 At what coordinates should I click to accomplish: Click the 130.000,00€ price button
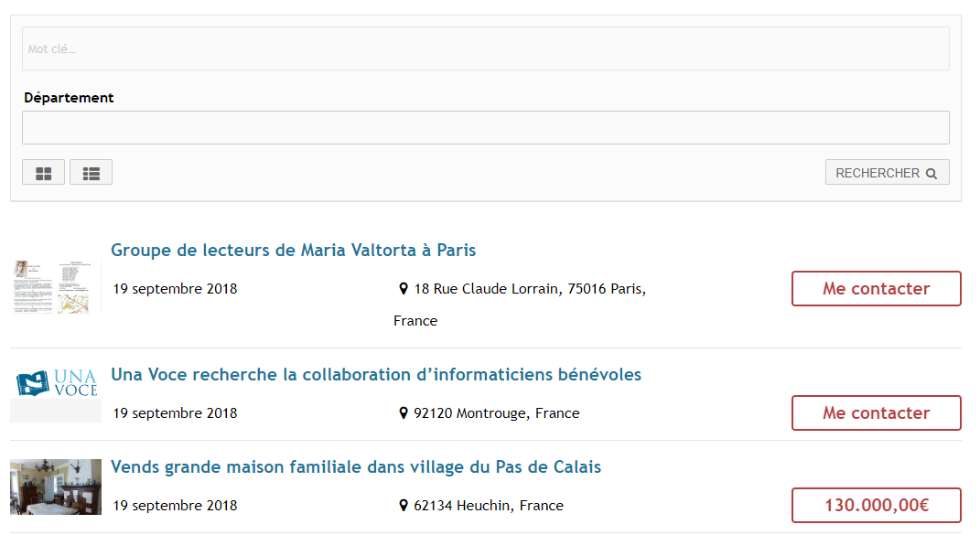[x=876, y=506]
